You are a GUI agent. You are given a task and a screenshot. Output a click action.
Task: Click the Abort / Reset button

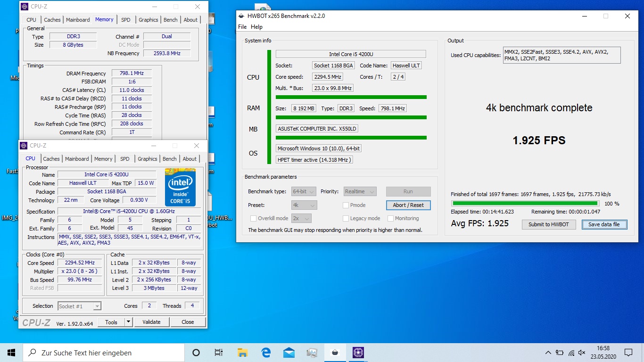point(408,205)
